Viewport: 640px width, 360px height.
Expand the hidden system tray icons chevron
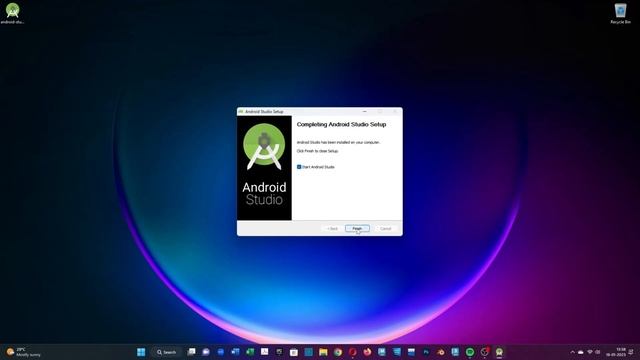click(572, 352)
